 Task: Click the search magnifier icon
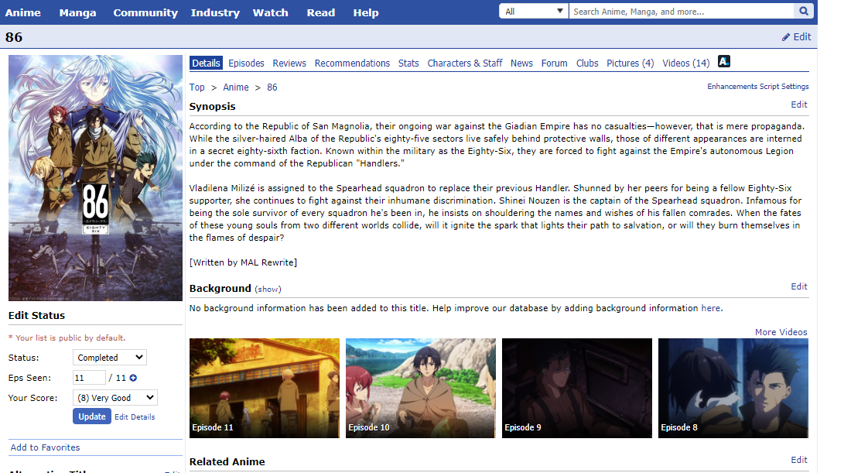pos(803,11)
